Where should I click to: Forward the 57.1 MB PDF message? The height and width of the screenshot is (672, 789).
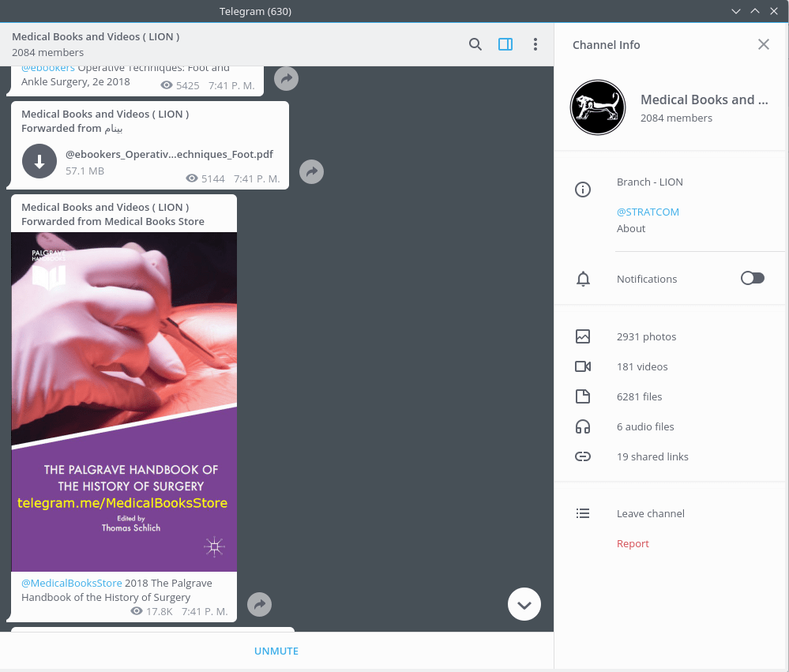[x=311, y=171]
